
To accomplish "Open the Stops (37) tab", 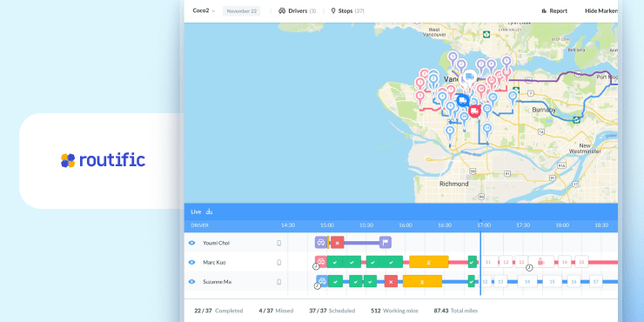I will 347,11.
